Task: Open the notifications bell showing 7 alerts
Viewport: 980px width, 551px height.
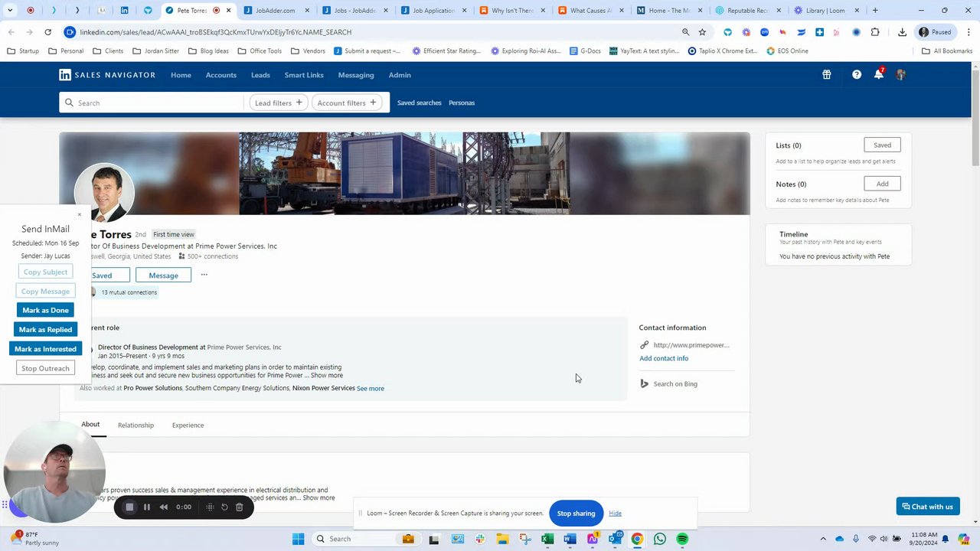Action: click(879, 74)
